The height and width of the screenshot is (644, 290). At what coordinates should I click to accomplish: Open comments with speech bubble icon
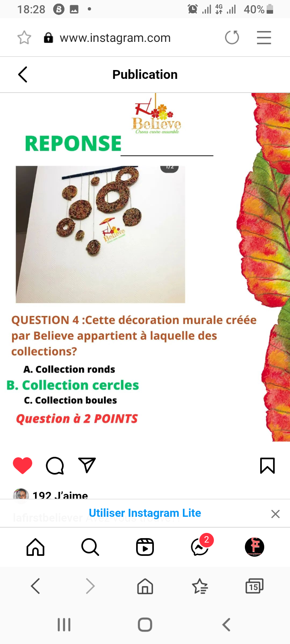[55, 466]
